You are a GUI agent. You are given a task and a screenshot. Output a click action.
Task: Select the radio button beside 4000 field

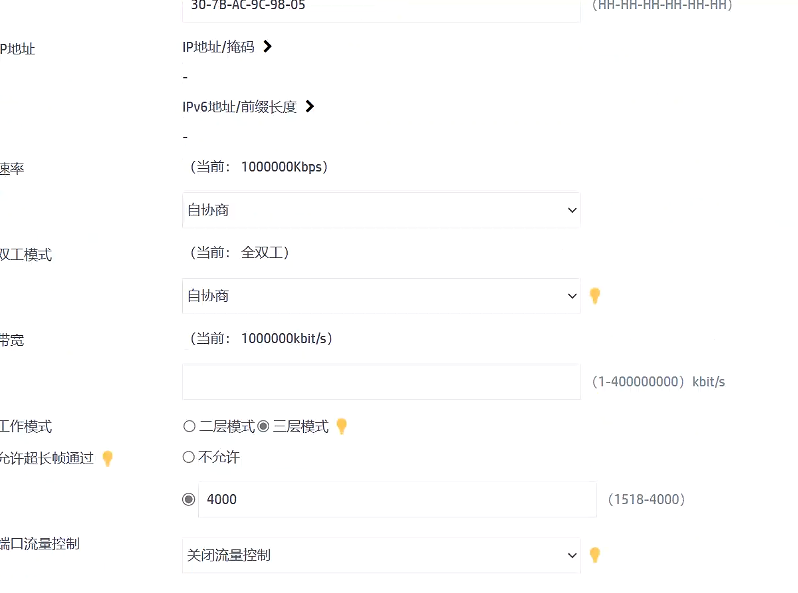(189, 499)
